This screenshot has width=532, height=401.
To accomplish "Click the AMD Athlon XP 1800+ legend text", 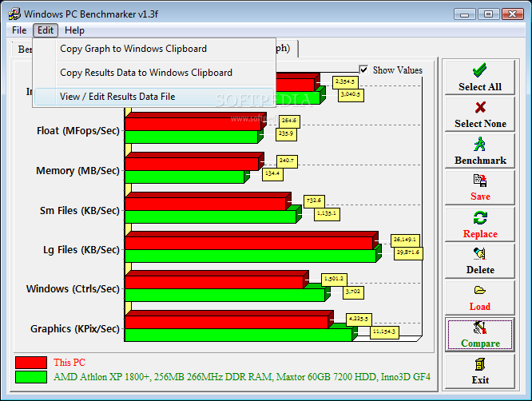I will pyautogui.click(x=241, y=377).
